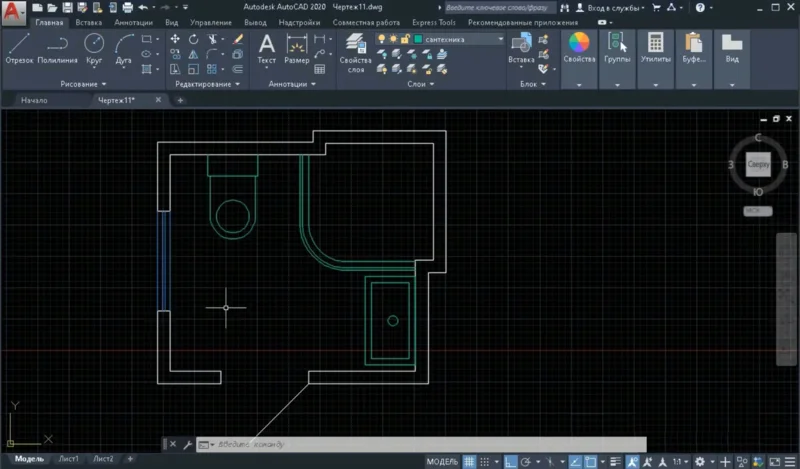Switch to the Лист1 layout tab

[69, 459]
